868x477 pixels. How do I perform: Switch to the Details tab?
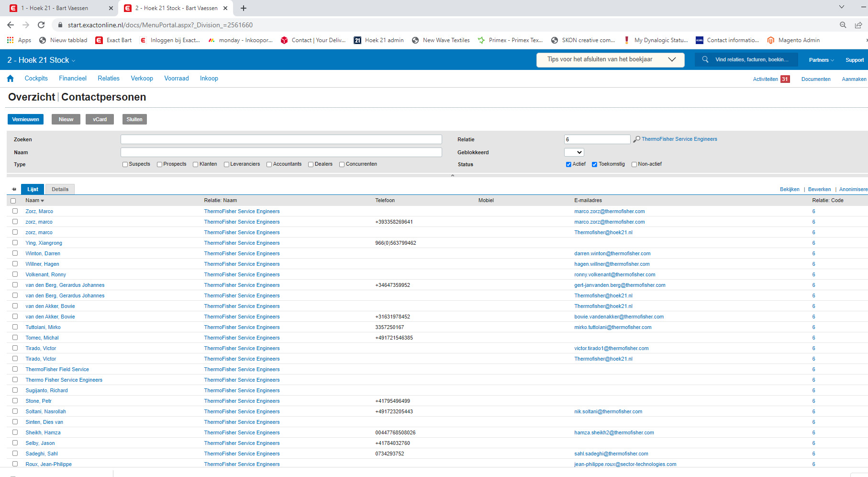60,189
